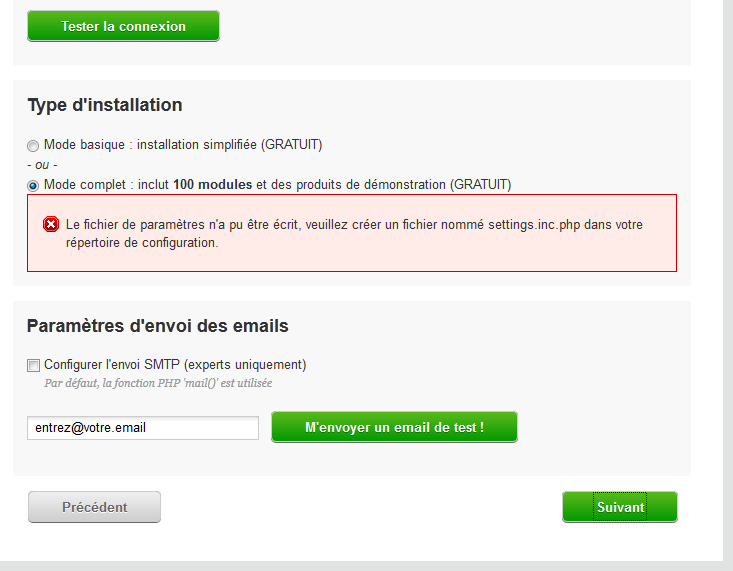Click the bold '100 modules' text
This screenshot has width=733, height=571.
213,185
